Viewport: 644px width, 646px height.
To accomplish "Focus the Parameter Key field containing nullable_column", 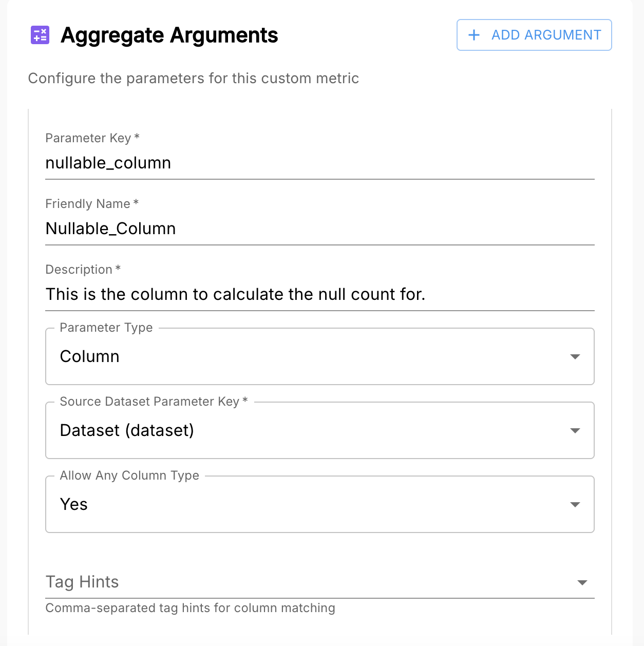I will pyautogui.click(x=319, y=163).
